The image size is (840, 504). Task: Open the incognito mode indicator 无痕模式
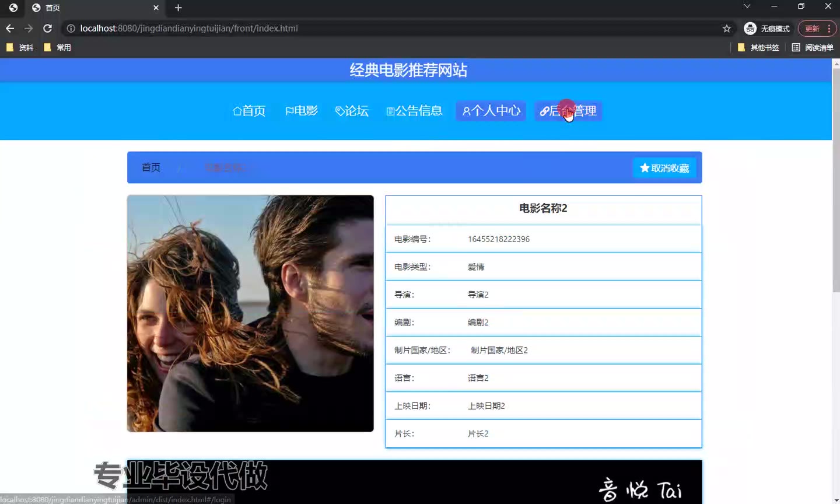pyautogui.click(x=766, y=29)
